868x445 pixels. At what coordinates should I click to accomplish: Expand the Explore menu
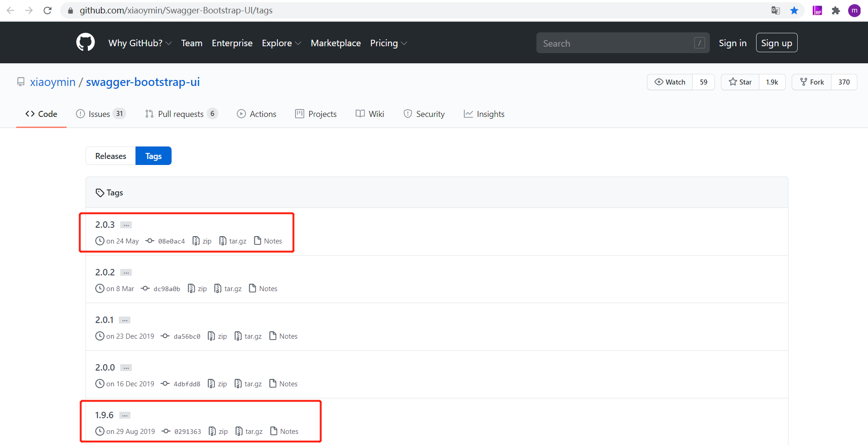pyautogui.click(x=281, y=43)
